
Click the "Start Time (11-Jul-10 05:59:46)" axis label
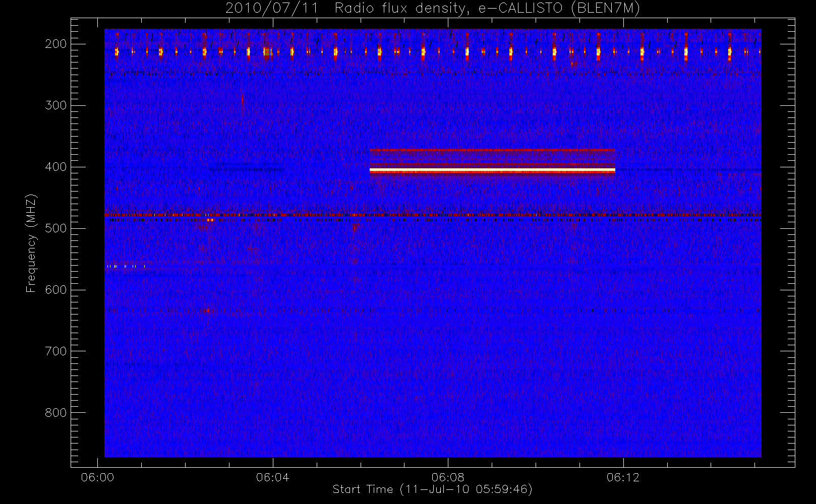coord(432,489)
